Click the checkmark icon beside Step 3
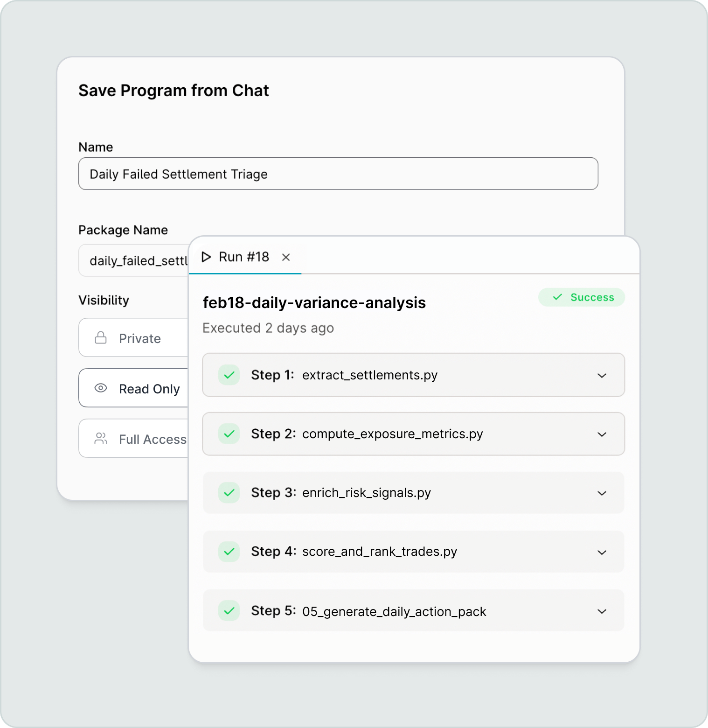Screen dimensions: 708x728 229,493
